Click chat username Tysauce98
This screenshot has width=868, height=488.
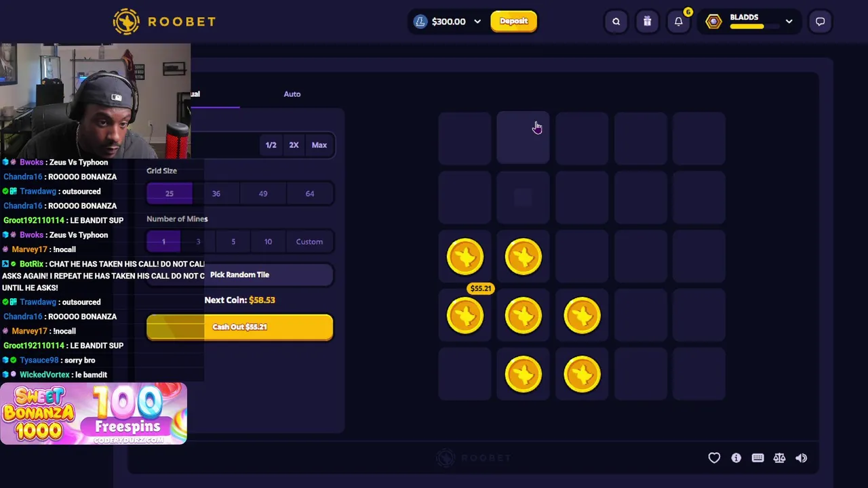pyautogui.click(x=39, y=361)
